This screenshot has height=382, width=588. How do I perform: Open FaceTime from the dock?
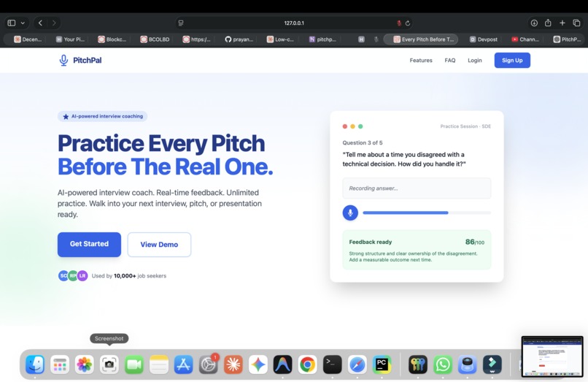click(x=134, y=364)
